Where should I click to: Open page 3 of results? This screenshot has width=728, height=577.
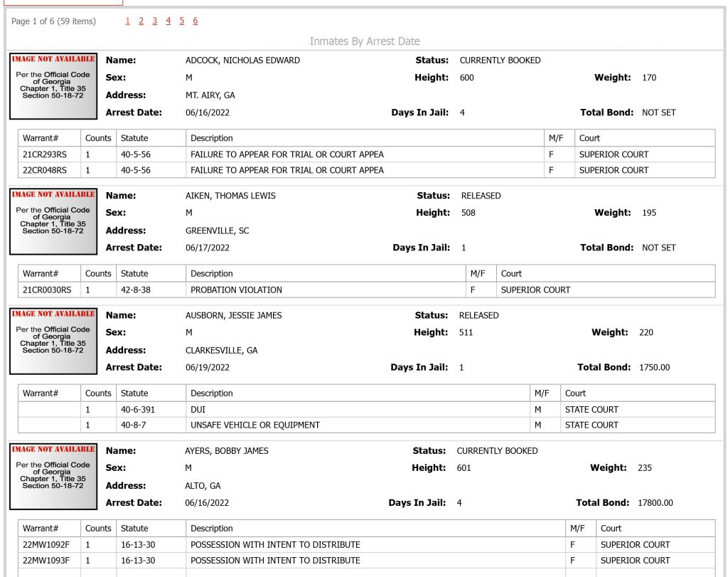click(x=154, y=21)
